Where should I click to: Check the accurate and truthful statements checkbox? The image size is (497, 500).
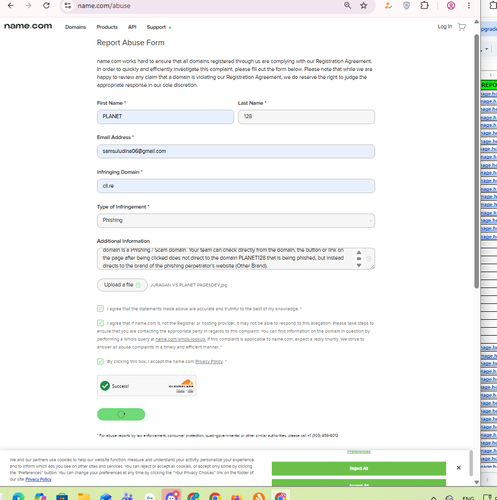pos(100,309)
